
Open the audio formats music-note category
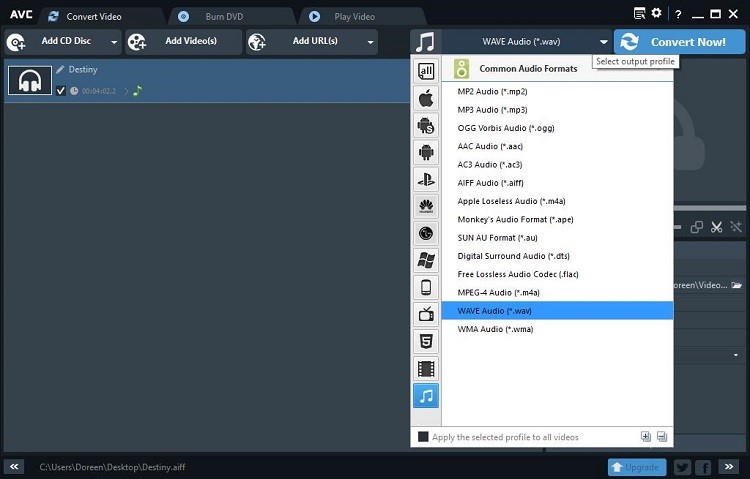[426, 396]
